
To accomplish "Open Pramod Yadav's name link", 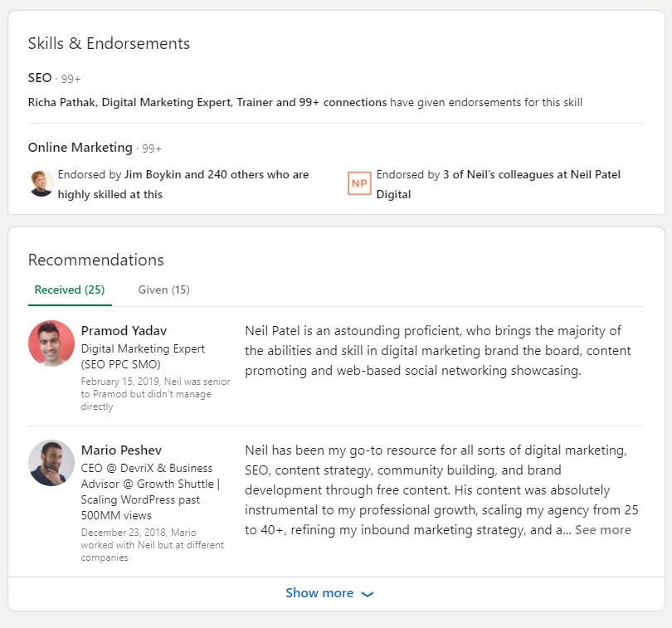I will click(124, 331).
